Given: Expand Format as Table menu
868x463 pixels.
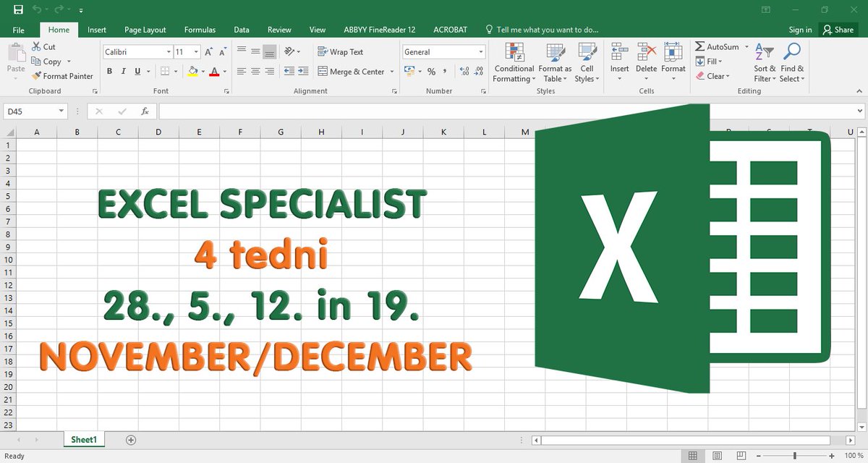Looking at the screenshot, I should point(555,62).
